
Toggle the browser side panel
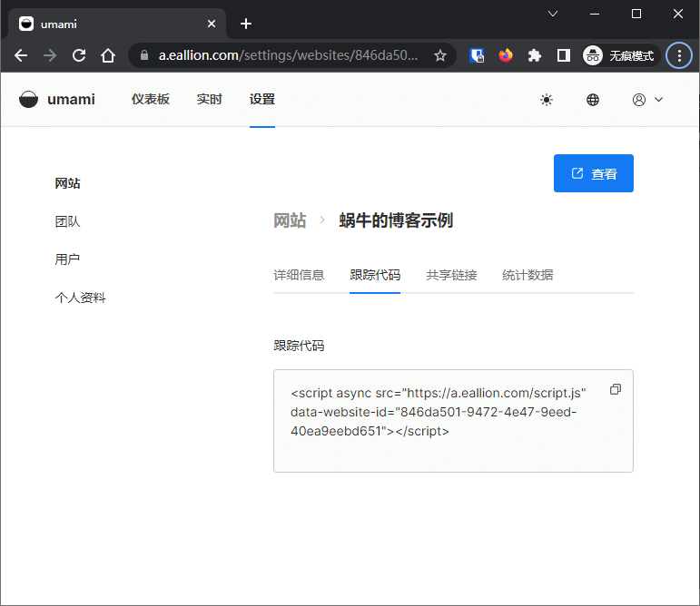coord(564,55)
